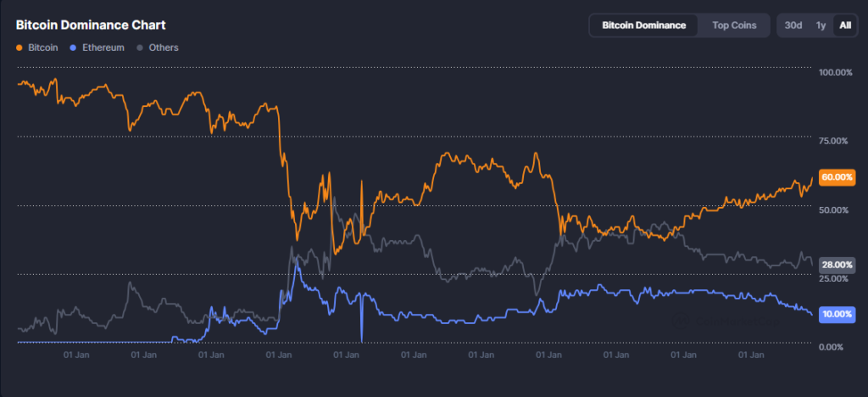Hide the Ethereum series via legend label
The image size is (868, 397).
(102, 48)
